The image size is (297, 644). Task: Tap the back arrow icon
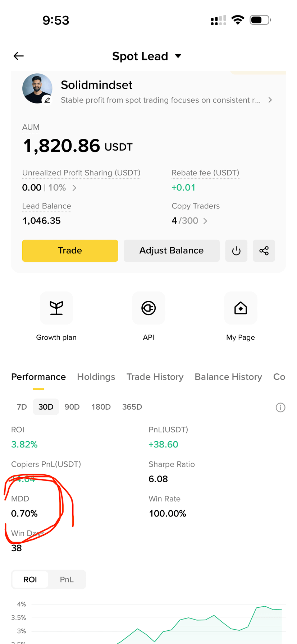(19, 56)
